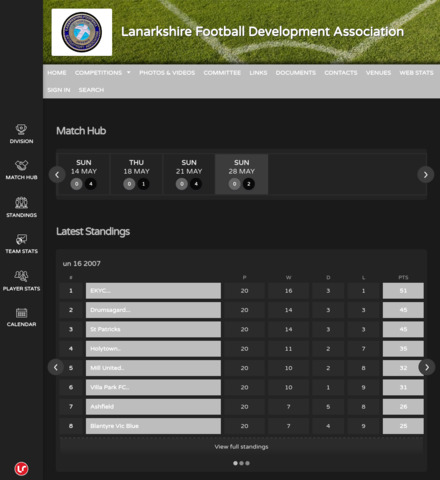Screen dimensions: 440x480
Task: Open the Blantyre Vic Blue team row
Action: [x=153, y=426]
